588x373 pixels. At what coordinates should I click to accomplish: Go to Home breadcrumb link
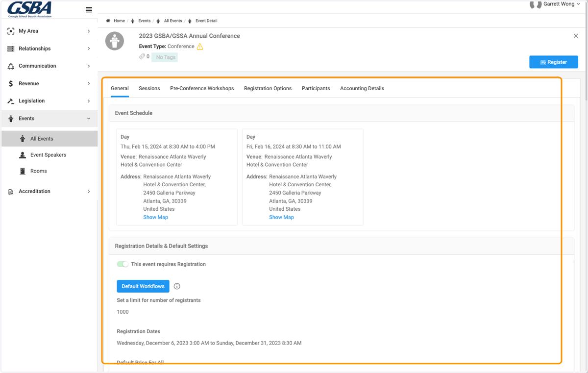(x=119, y=21)
